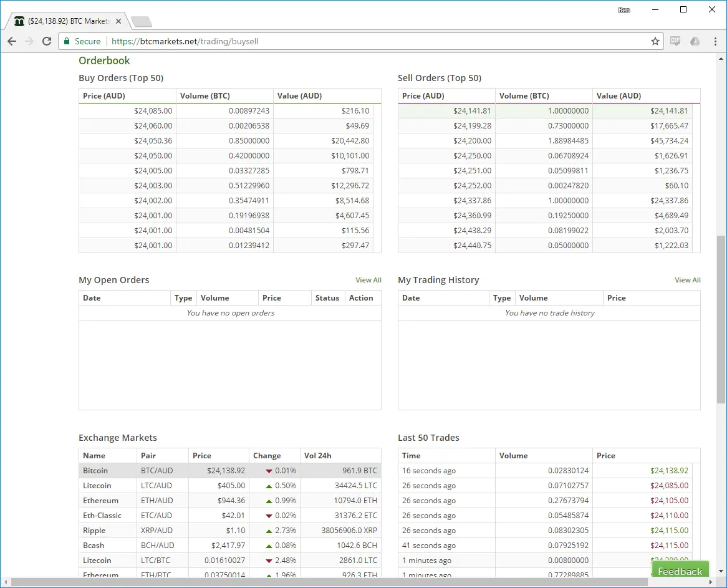Click the page horizontal scrollbar thumb
Viewport: 727px width, 588px height.
[329, 582]
